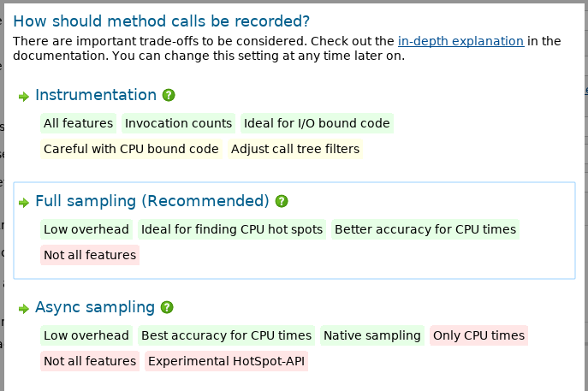Click the green arrow before Async sampling
Viewport: 588px width, 391px height.
24,309
